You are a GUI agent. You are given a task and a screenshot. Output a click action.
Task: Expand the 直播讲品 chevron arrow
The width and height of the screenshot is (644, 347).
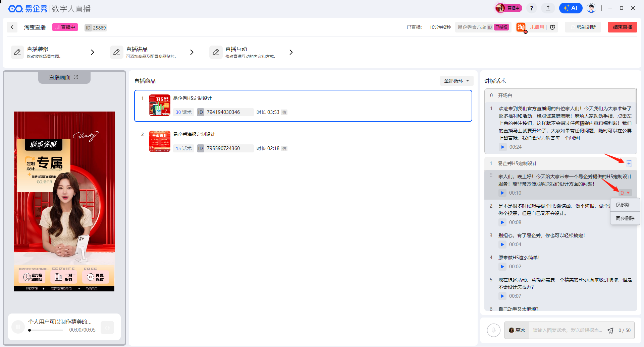192,52
